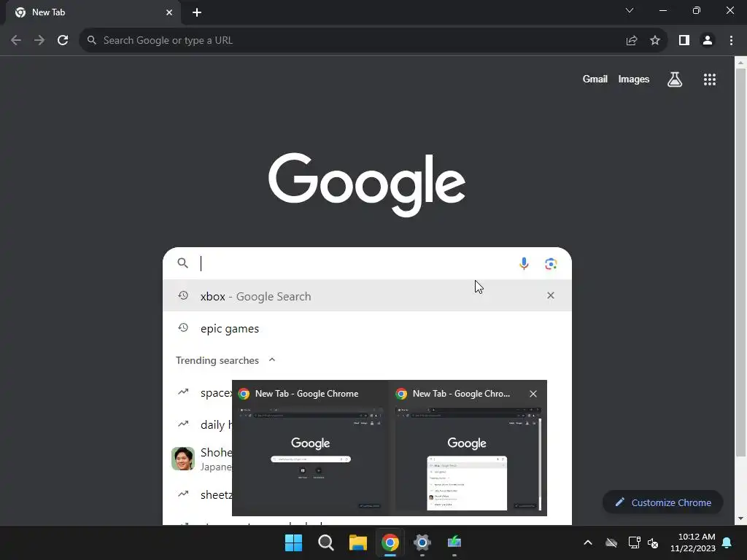Open Windows taskbar search
The height and width of the screenshot is (560, 747).
(326, 542)
